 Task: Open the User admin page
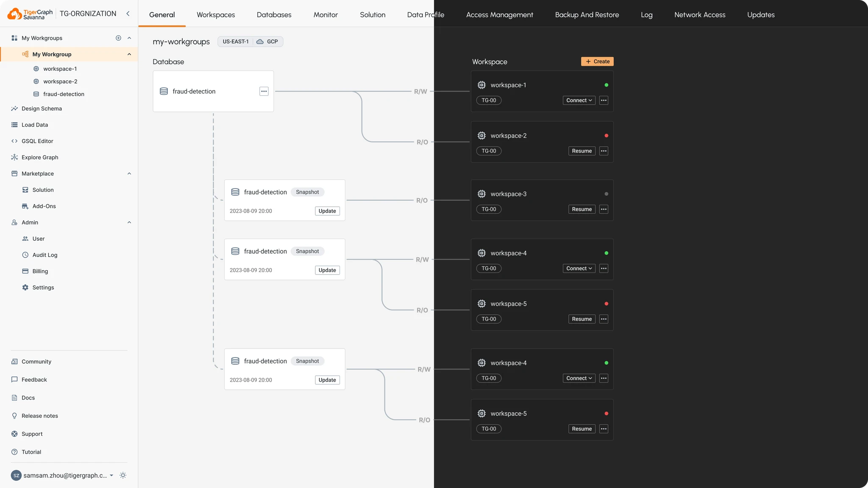(38, 238)
